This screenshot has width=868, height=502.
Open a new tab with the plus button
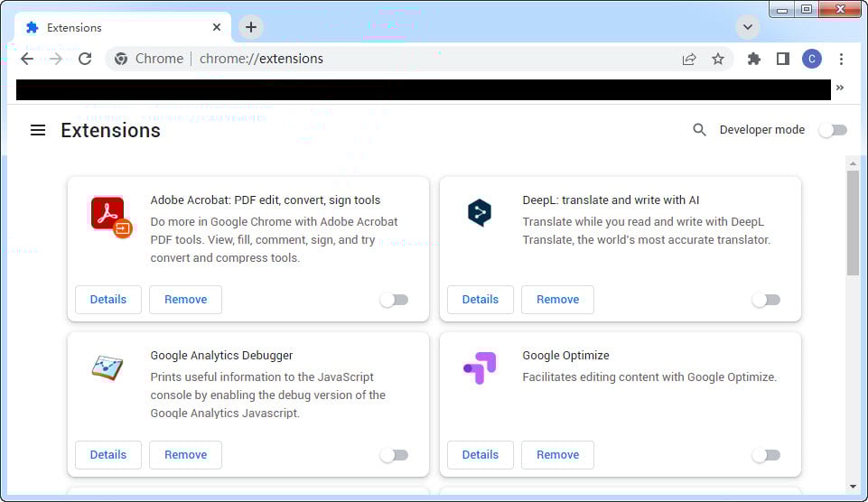coord(251,27)
